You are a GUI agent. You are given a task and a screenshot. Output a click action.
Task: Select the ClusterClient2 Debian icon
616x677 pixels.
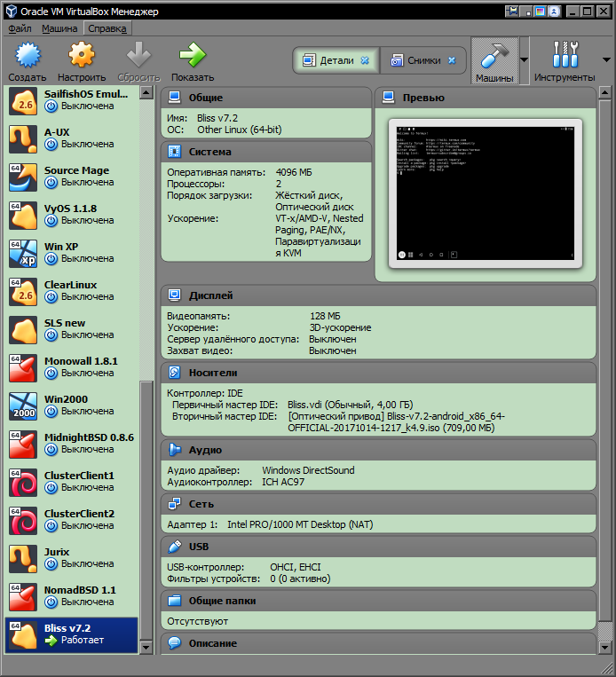pos(23,521)
